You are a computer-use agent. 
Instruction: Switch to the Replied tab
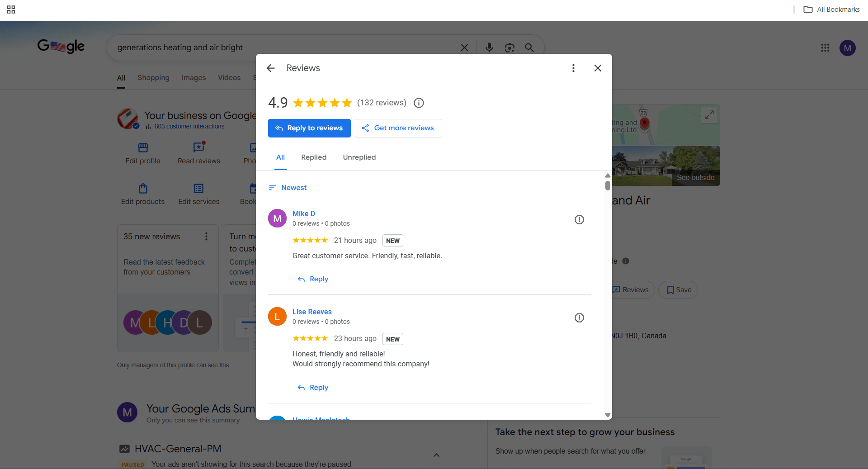pos(314,157)
